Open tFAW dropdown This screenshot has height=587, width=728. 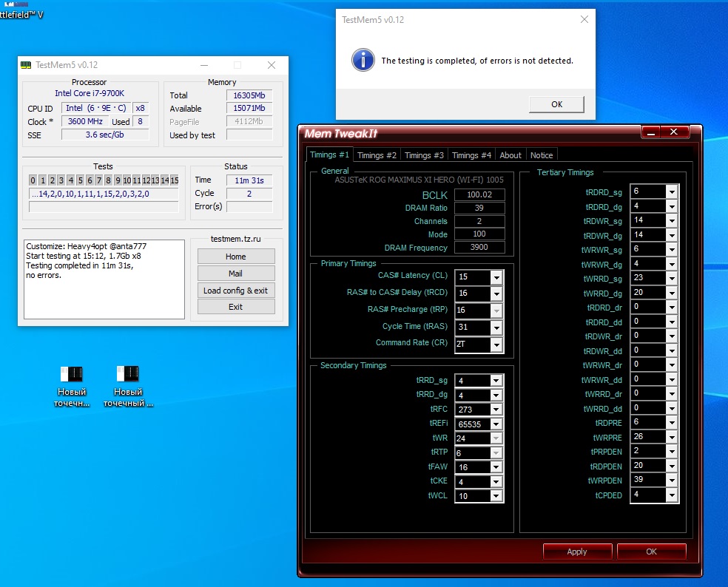point(496,467)
